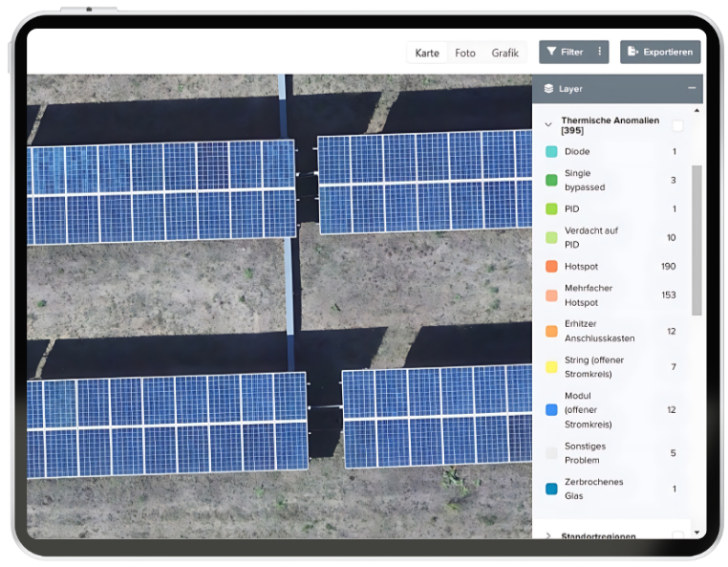Screen dimensions: 728x567
Task: Click the scroll down arrow in layer list
Action: tap(696, 532)
